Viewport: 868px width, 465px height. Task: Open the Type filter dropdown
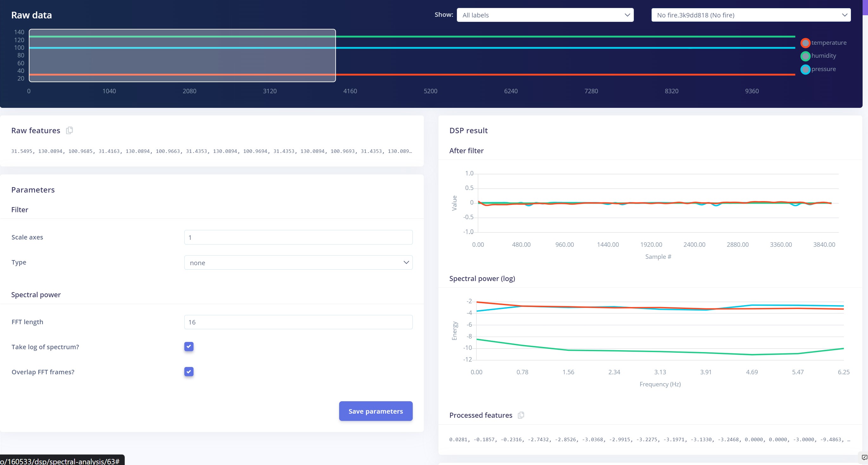(298, 262)
